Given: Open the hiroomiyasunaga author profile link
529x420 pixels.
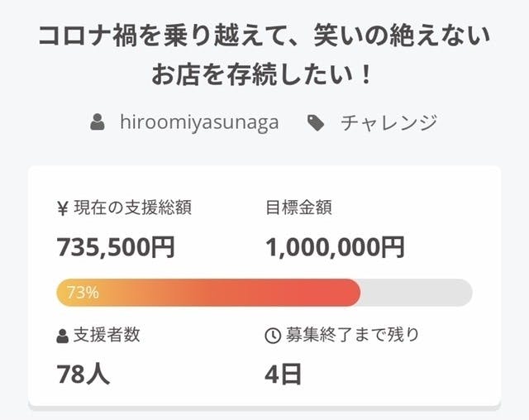Looking at the screenshot, I should pos(198,123).
